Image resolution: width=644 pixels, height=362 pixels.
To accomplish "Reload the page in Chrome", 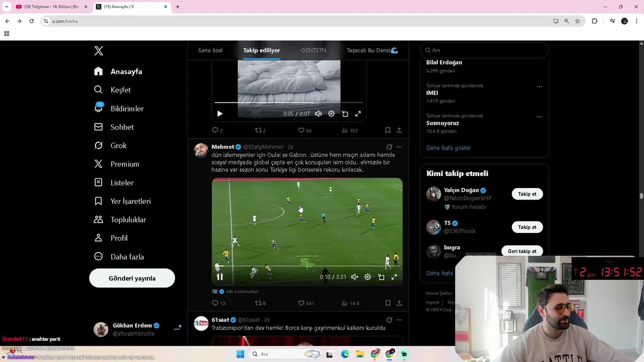I will point(31,21).
